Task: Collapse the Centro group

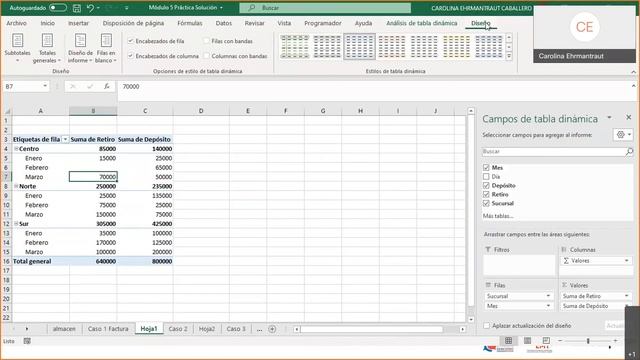Action: [x=16, y=149]
